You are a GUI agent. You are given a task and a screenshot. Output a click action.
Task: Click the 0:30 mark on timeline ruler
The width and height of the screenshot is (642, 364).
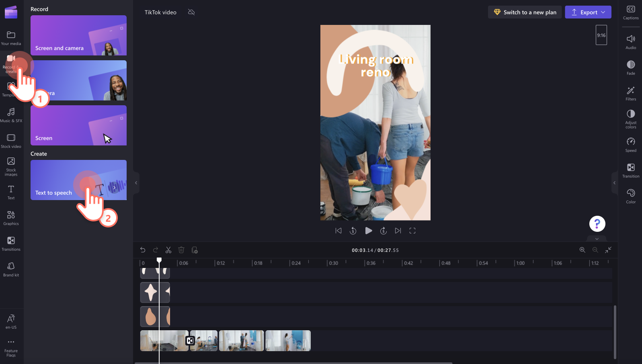pos(333,263)
